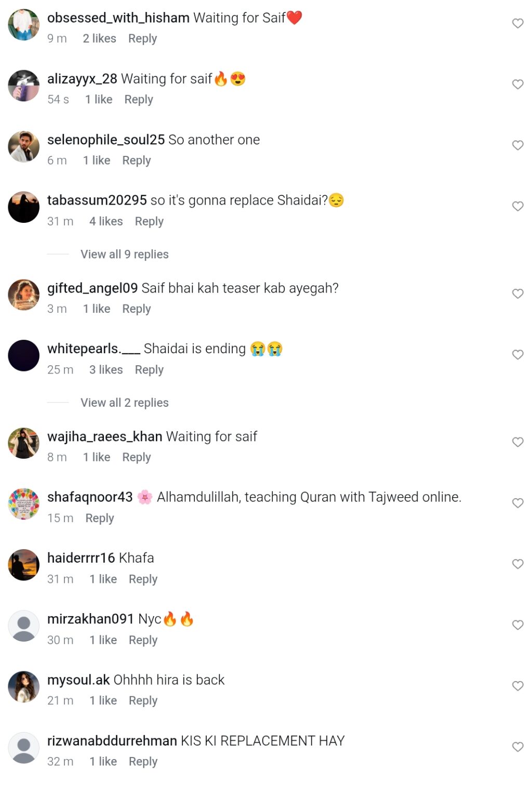Open username link obsessed_with_hisham
This screenshot has width=532, height=785.
tap(118, 18)
